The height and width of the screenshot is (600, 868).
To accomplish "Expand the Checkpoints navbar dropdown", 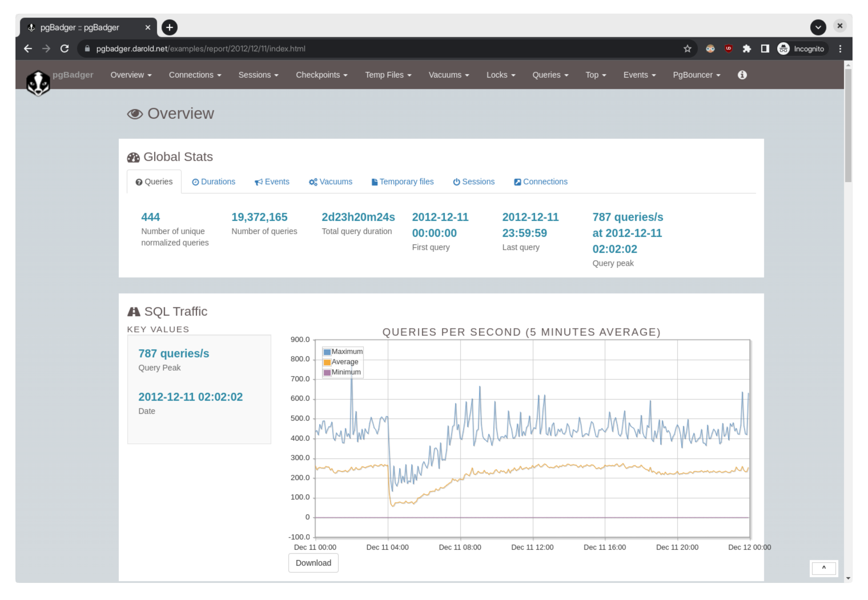I will tap(321, 75).
